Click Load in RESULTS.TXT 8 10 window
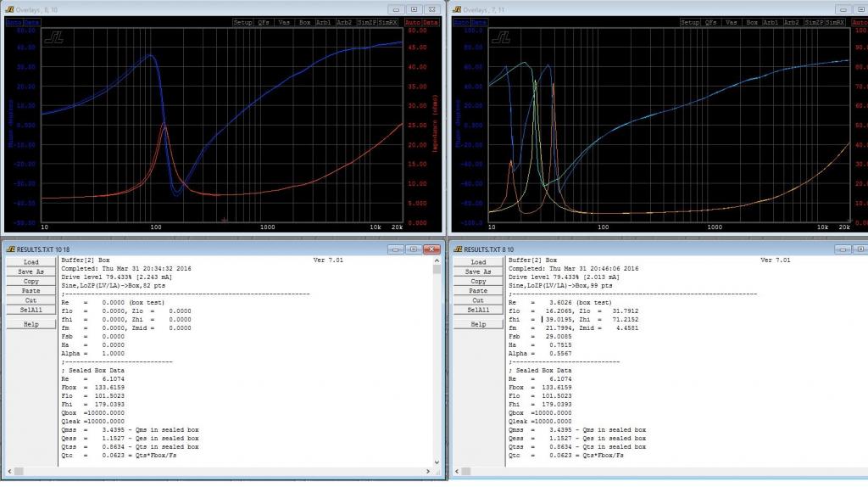Screen dimensions: 868x487 click(478, 262)
